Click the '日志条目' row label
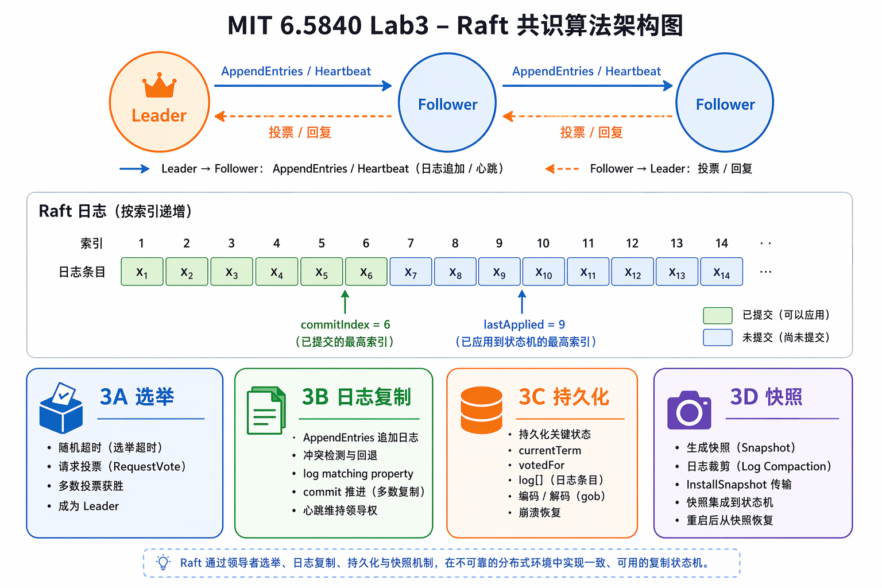This screenshot has height=588, width=882. pyautogui.click(x=82, y=272)
